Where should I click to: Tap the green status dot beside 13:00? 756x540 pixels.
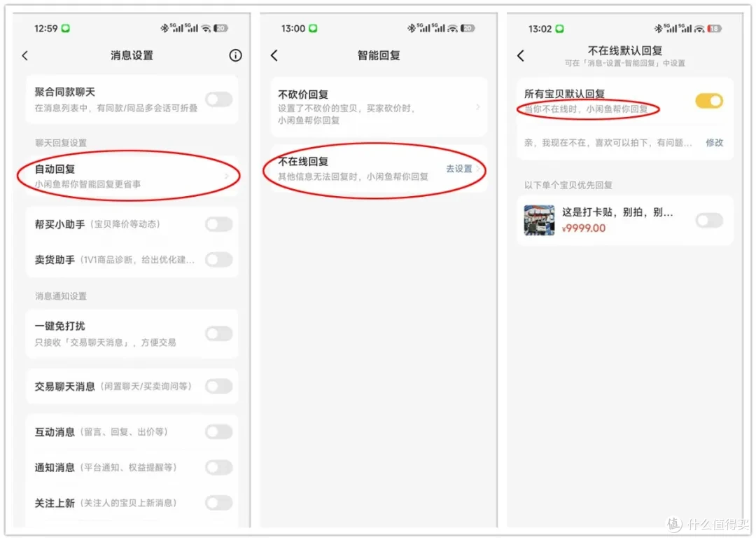tap(313, 29)
